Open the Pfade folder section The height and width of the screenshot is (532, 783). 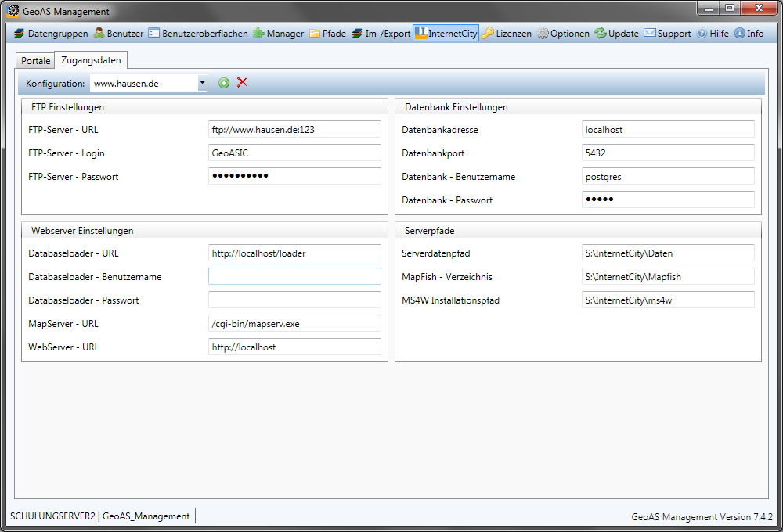pos(327,34)
